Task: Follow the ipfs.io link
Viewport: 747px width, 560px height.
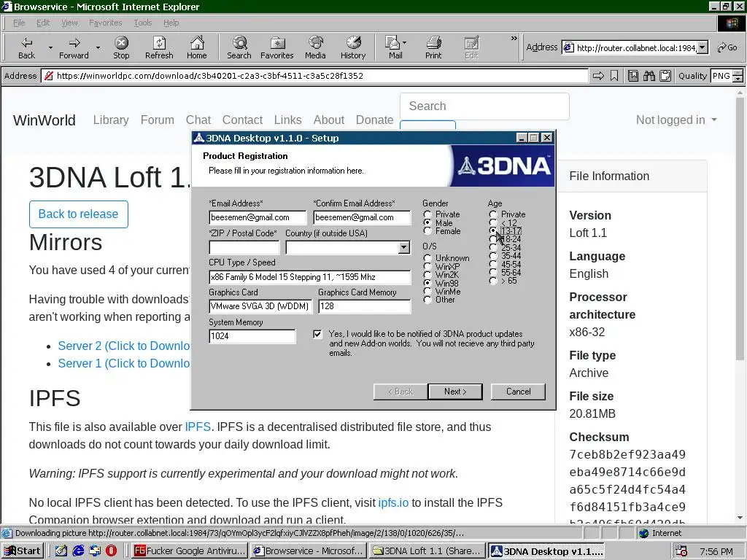Action: click(393, 503)
